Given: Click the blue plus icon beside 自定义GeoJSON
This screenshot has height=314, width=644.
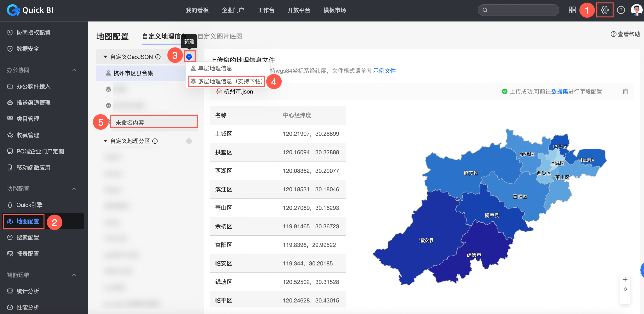Looking at the screenshot, I should pyautogui.click(x=189, y=57).
